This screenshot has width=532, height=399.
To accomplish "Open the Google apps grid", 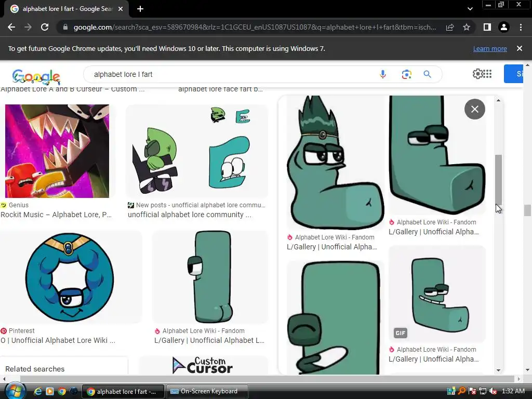I will pos(487,74).
